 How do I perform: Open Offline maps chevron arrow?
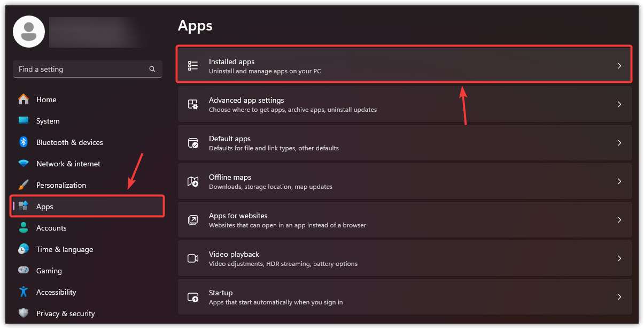pyautogui.click(x=619, y=181)
